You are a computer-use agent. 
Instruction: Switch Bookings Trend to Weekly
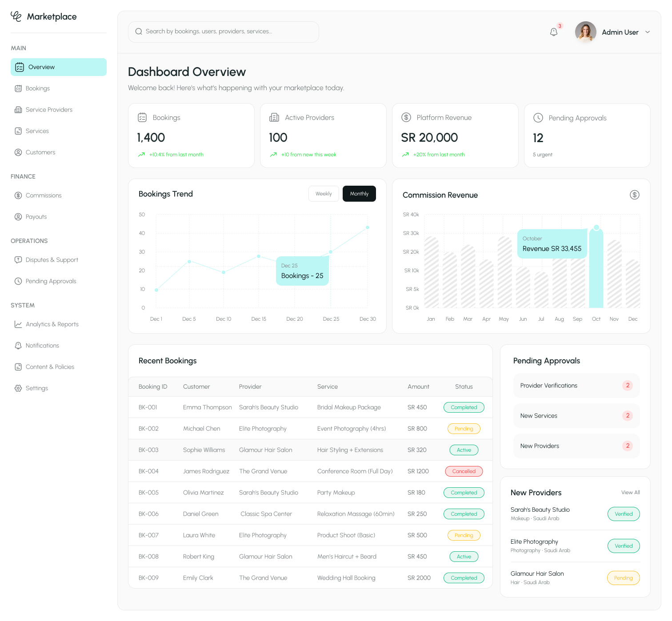(x=324, y=194)
